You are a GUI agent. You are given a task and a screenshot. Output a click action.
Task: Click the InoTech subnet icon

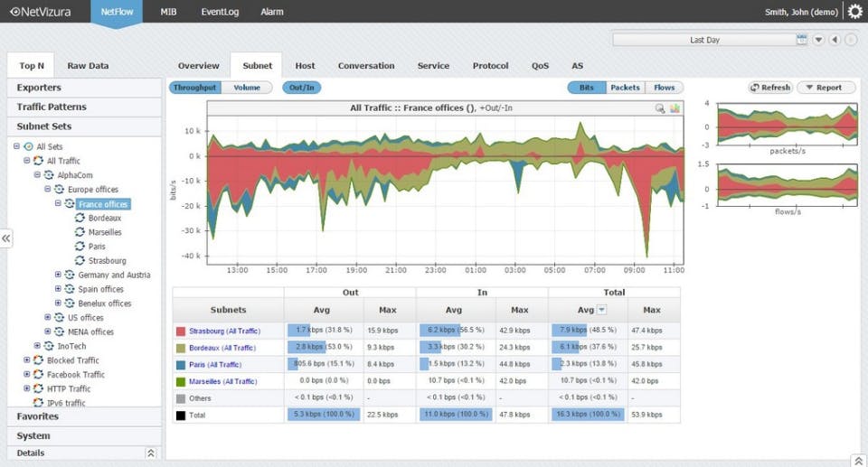tap(49, 346)
